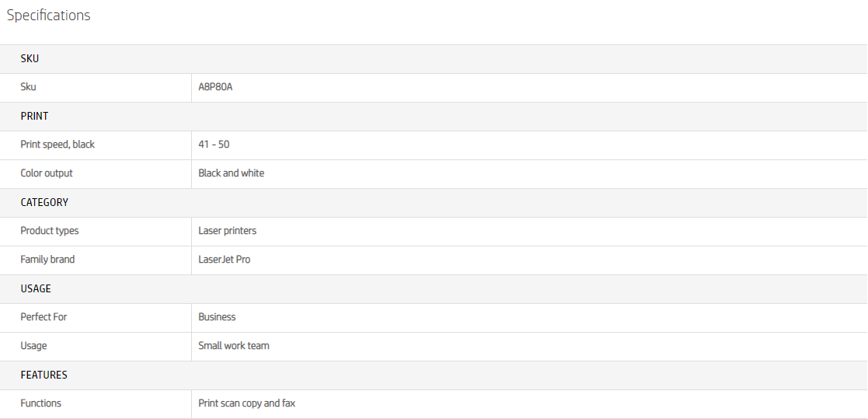Click the "Print speed, black" label
The width and height of the screenshot is (868, 419).
pyautogui.click(x=58, y=145)
